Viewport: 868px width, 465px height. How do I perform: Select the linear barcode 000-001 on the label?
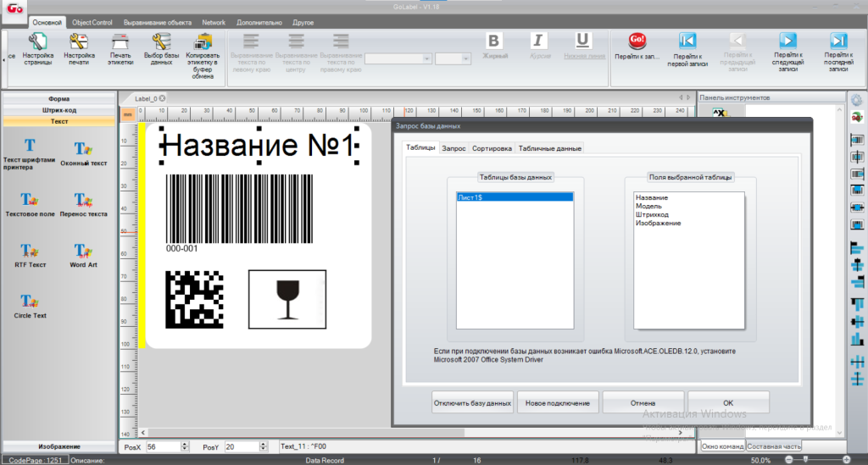point(239,213)
